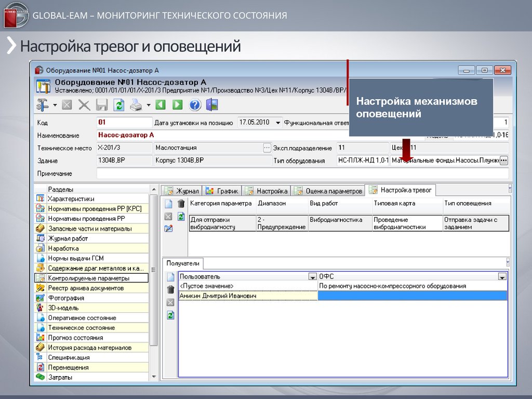Open help with blue question mark icon
This screenshot has width=532, height=399.
coord(195,105)
